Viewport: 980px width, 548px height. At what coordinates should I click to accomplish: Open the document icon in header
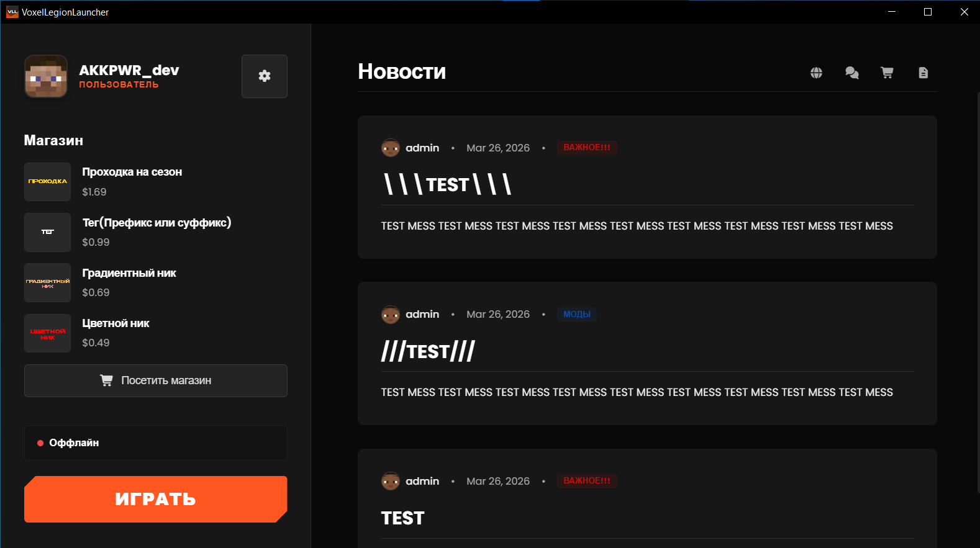[x=923, y=73]
